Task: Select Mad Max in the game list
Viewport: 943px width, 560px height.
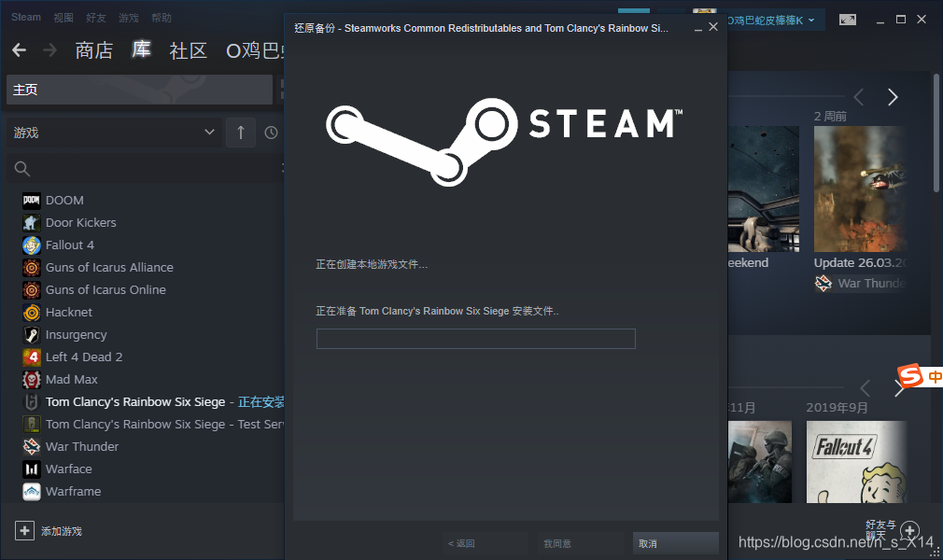Action: 72,380
